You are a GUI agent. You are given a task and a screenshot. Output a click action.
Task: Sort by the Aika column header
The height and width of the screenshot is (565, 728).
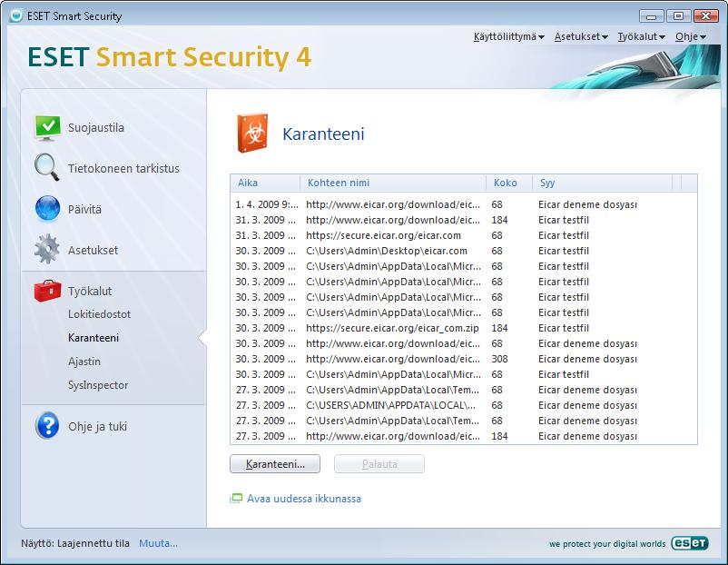pos(265,183)
